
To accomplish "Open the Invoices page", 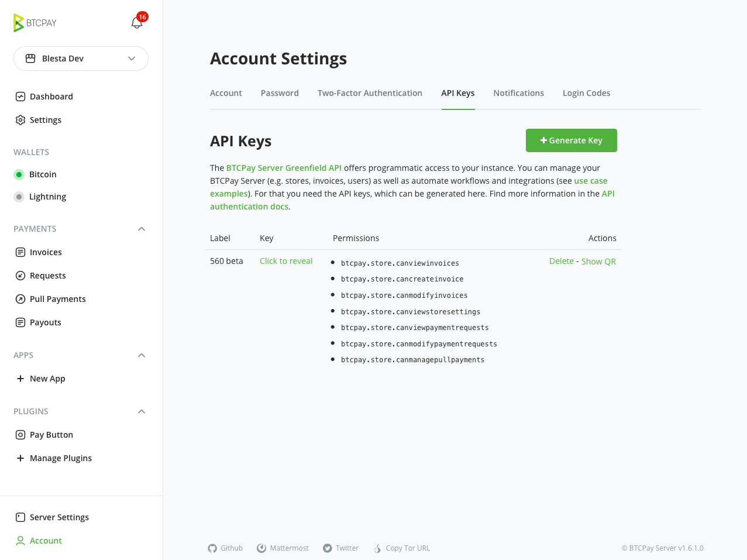I will pos(46,252).
